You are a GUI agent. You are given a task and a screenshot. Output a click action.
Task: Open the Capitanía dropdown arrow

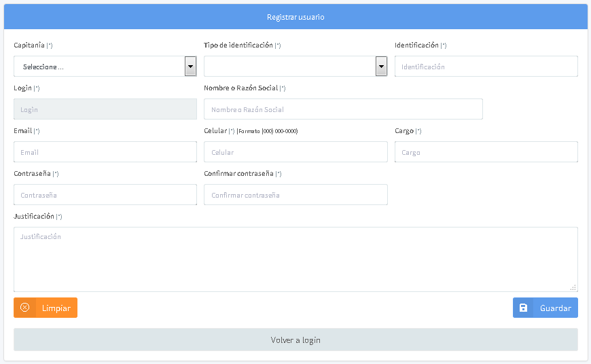point(191,67)
